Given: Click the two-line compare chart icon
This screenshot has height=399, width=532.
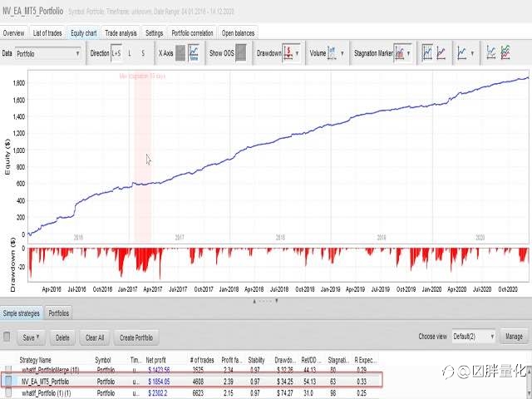Looking at the screenshot, I should (x=490, y=53).
